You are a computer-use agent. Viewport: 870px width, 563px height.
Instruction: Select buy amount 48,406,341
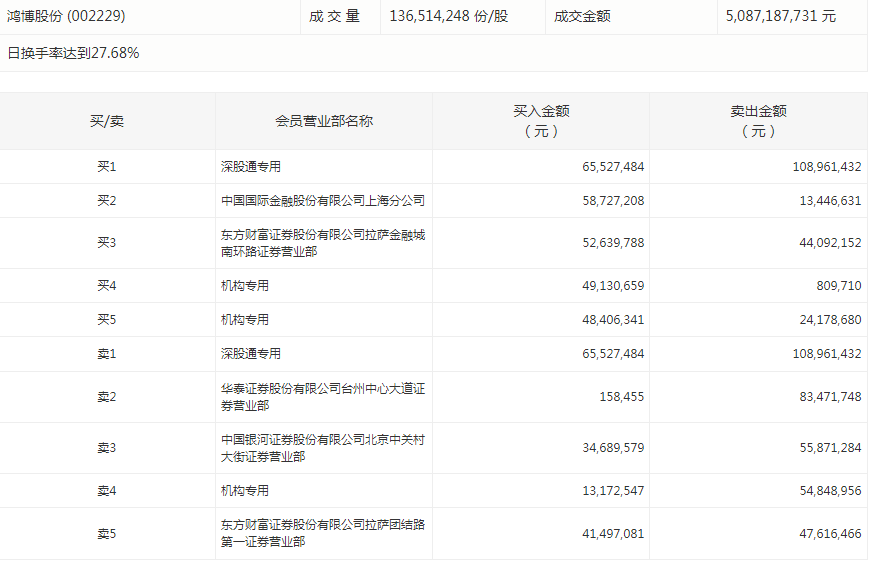(613, 319)
